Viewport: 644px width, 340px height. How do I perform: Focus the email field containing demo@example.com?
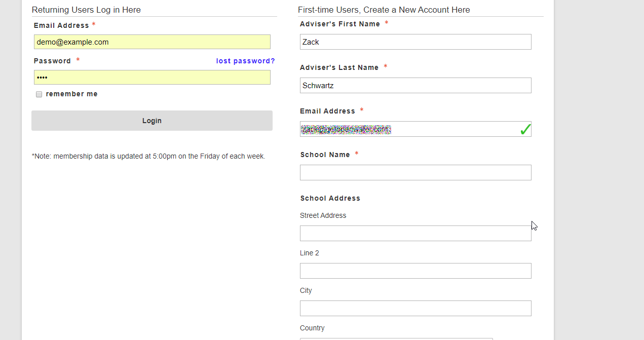coord(152,42)
